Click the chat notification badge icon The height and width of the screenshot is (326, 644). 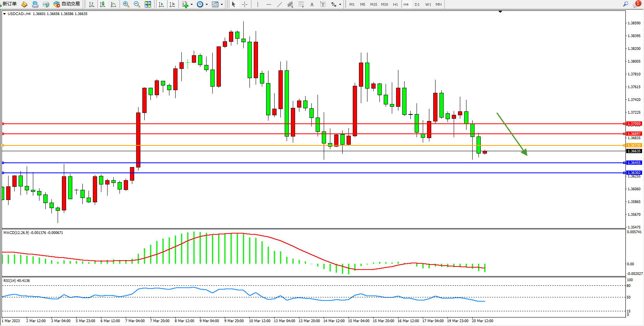637,4
